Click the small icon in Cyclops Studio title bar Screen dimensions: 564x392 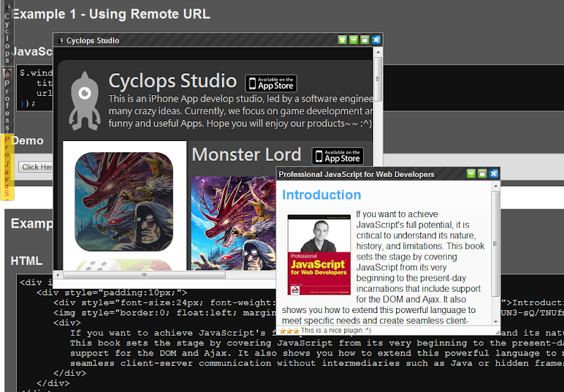point(61,41)
